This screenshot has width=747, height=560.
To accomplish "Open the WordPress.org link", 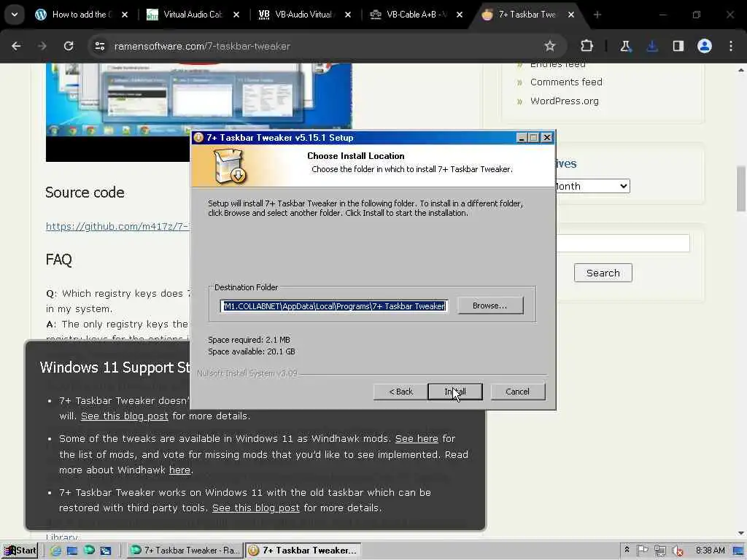I will pos(565,101).
